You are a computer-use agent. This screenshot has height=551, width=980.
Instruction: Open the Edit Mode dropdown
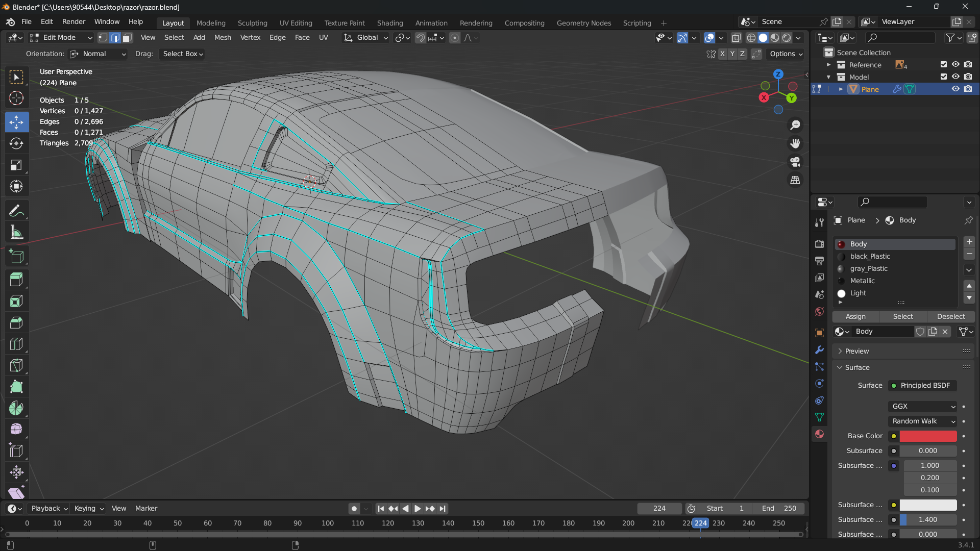pos(61,38)
